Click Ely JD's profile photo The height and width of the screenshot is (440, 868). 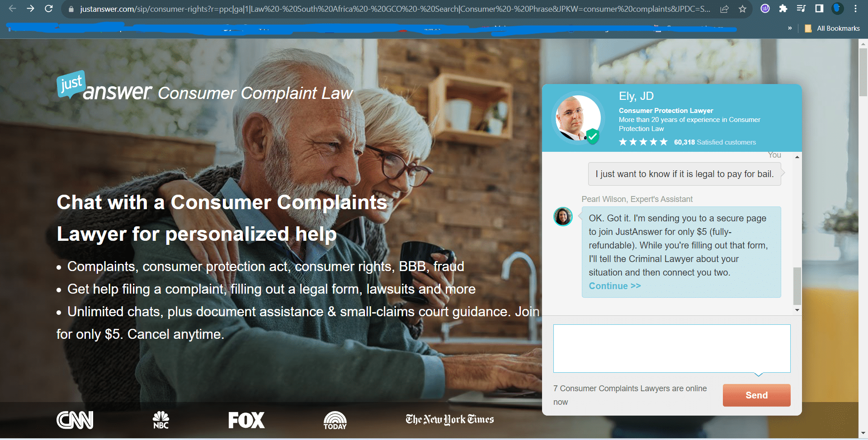click(578, 118)
